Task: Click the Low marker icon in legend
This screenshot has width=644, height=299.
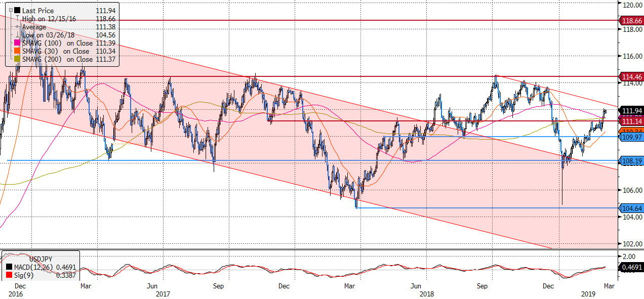Action: pos(18,35)
